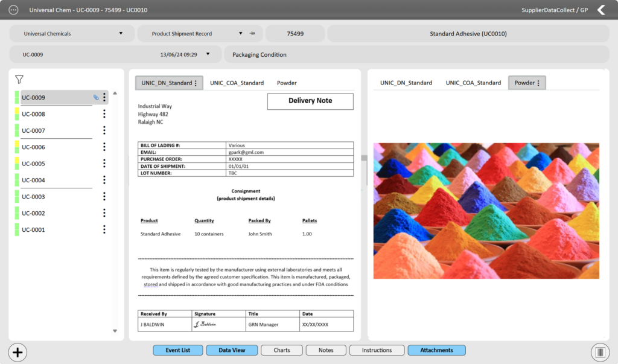Click the panel layout icon at bottom right
This screenshot has width=618, height=364.
tap(600, 352)
